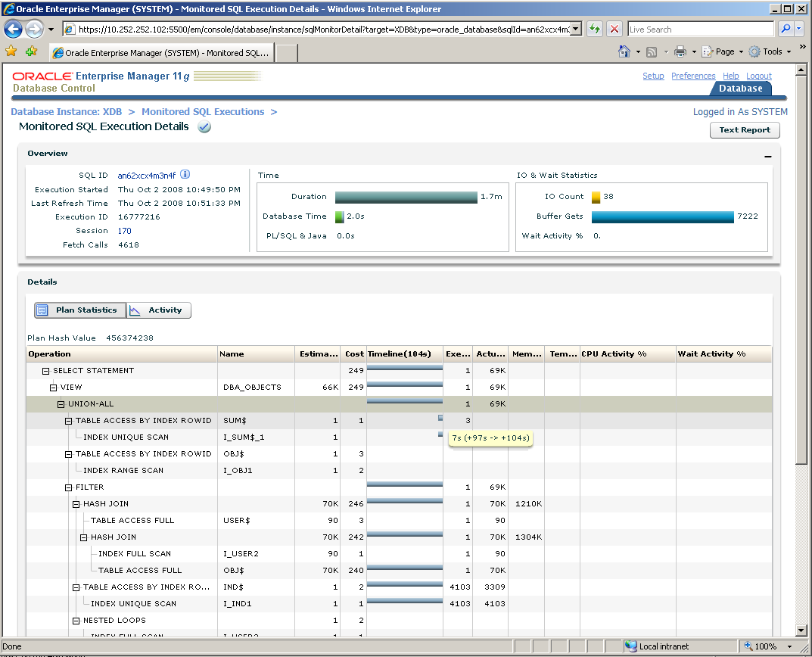Open the Setup link
This screenshot has width=812, height=657.
coord(653,76)
